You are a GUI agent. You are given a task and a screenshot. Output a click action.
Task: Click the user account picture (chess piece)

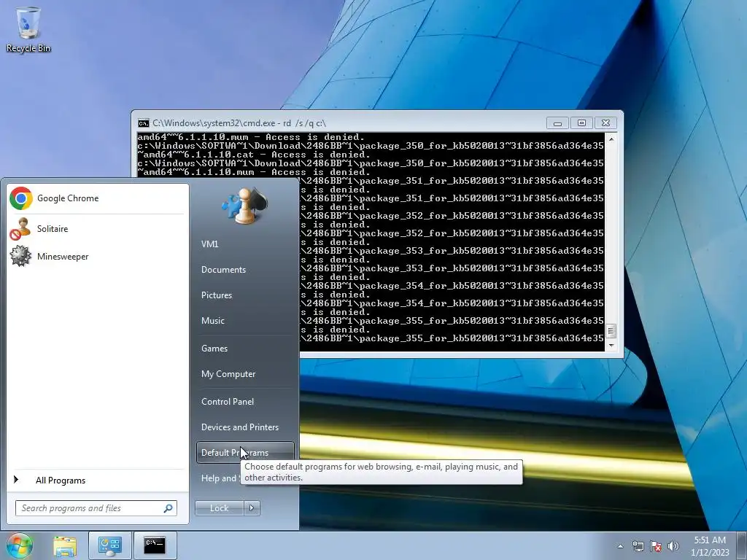pyautogui.click(x=244, y=205)
